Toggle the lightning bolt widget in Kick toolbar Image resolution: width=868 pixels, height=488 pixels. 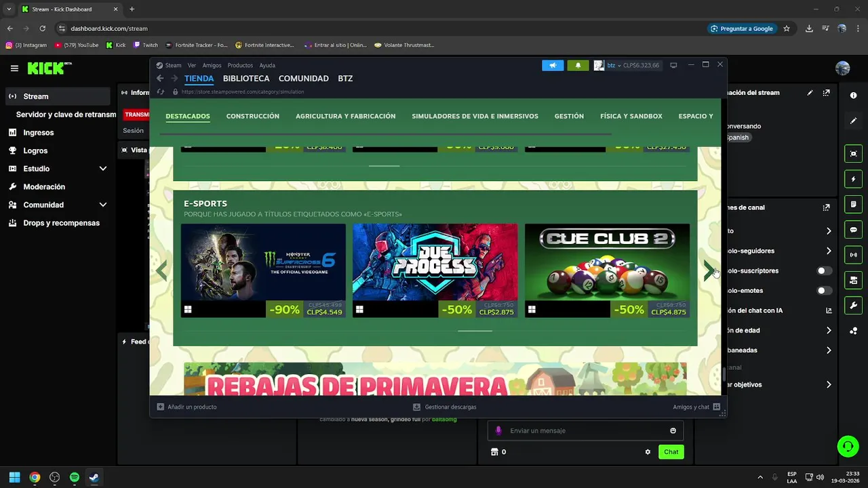pyautogui.click(x=853, y=179)
